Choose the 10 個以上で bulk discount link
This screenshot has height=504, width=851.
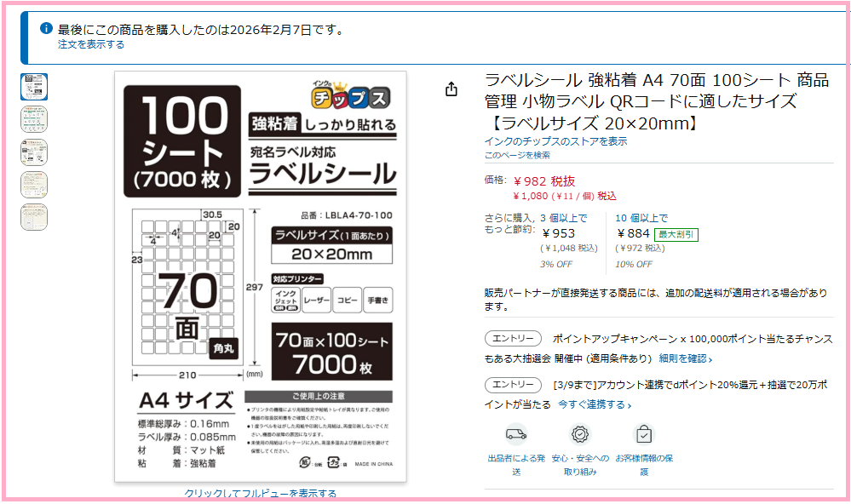point(641,218)
